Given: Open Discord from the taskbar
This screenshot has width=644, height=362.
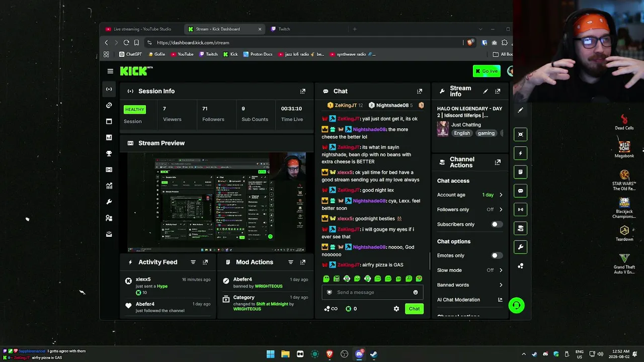Looking at the screenshot, I should 359,354.
